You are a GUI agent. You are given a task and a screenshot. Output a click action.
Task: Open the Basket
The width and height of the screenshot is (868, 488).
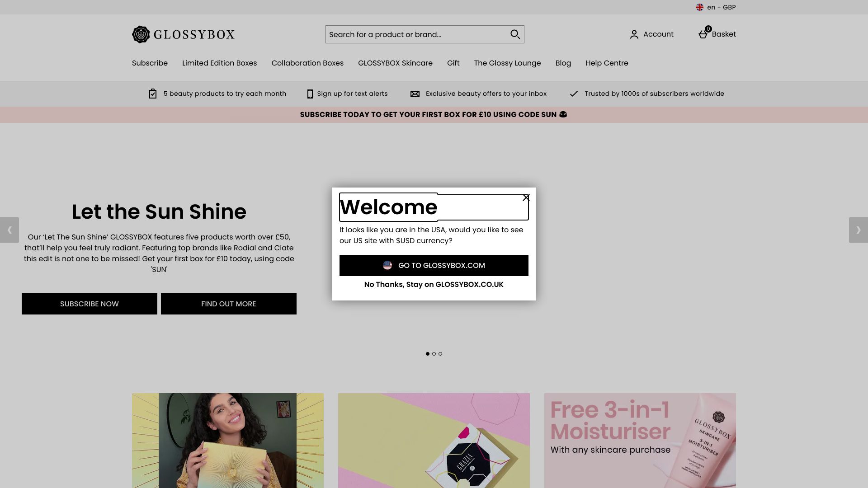click(x=717, y=34)
